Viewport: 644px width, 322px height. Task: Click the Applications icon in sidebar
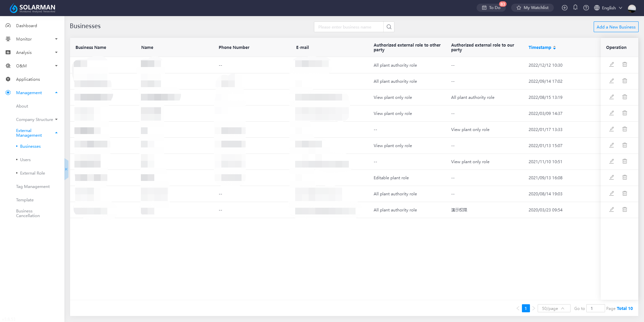coord(8,79)
